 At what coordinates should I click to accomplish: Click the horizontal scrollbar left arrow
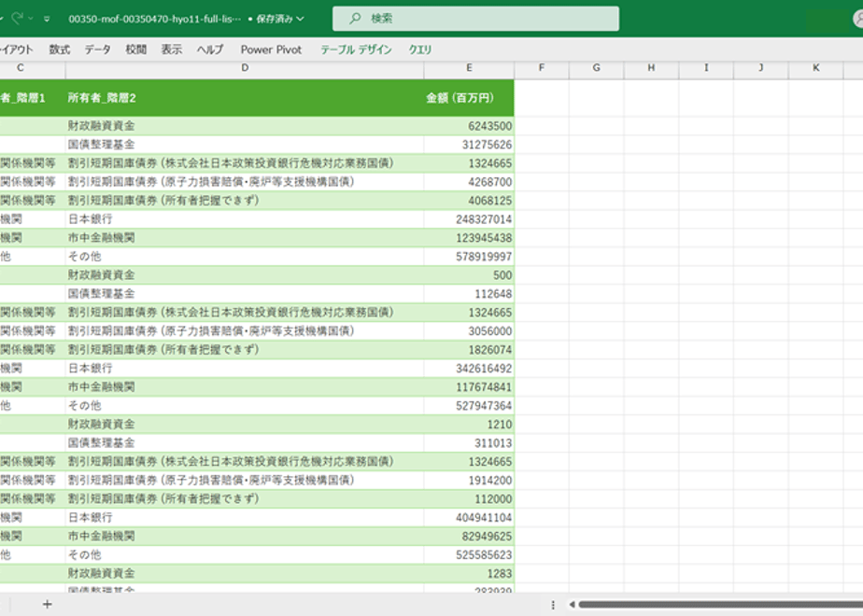point(572,605)
